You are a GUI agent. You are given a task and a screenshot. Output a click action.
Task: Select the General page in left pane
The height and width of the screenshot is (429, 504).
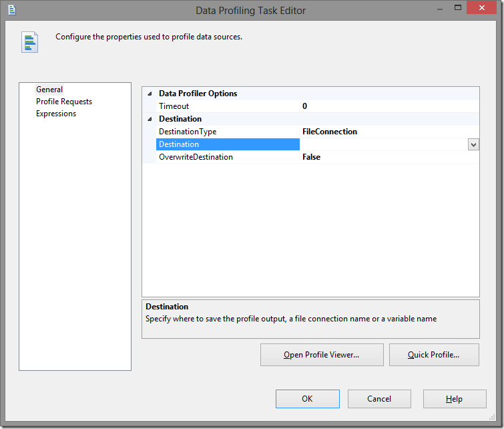click(49, 90)
